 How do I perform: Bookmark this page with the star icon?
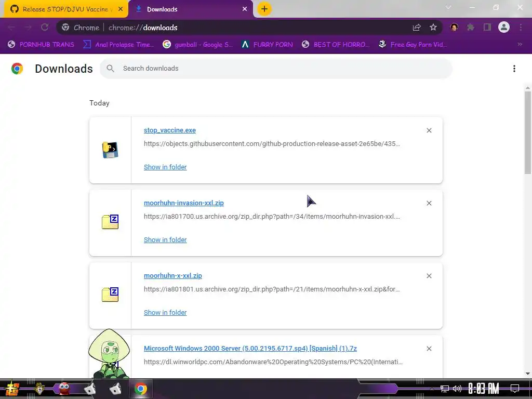coord(433,28)
